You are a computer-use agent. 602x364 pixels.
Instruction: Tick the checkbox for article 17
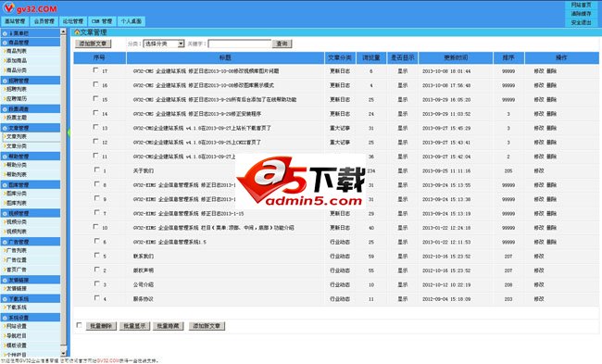(96, 69)
